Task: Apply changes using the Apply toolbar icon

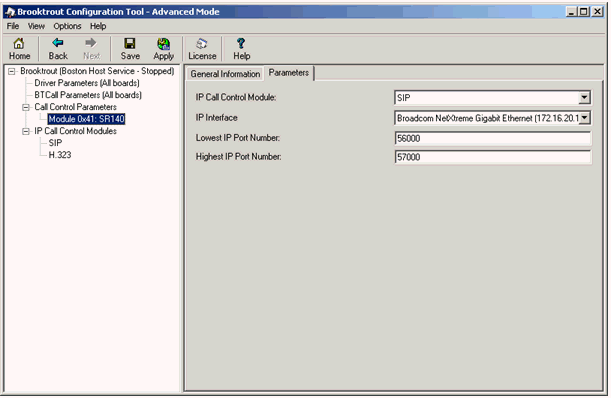Action: (163, 49)
